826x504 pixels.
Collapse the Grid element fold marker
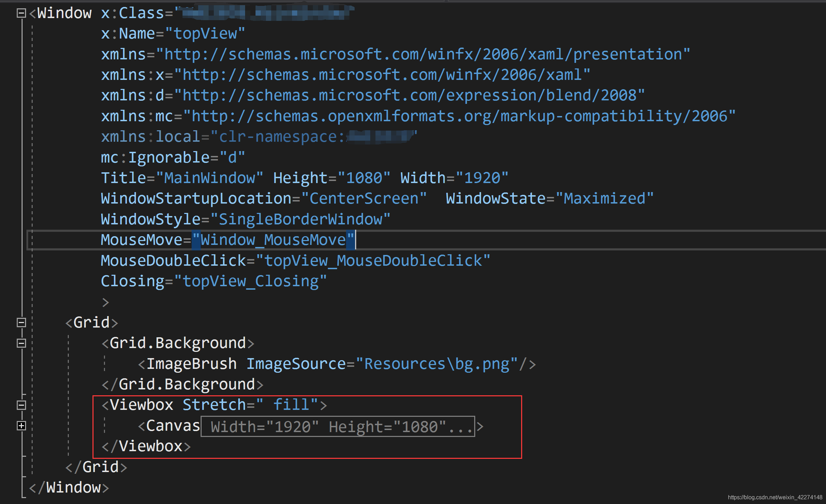click(21, 322)
